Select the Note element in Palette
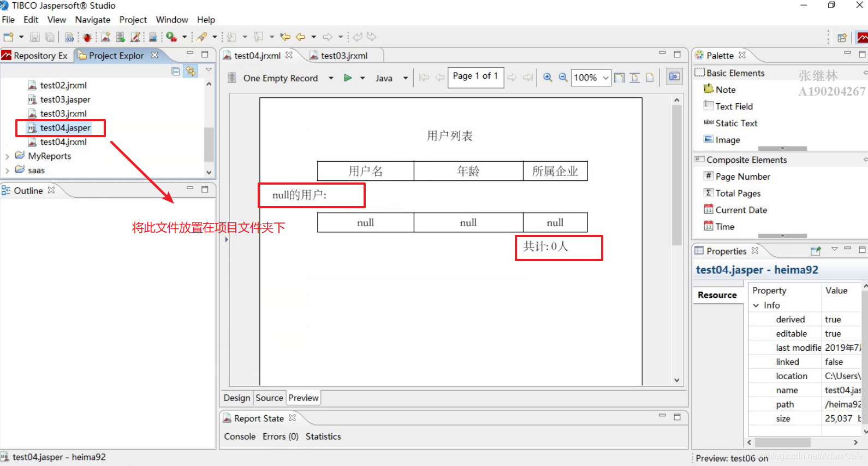The width and height of the screenshot is (868, 466). (x=720, y=90)
